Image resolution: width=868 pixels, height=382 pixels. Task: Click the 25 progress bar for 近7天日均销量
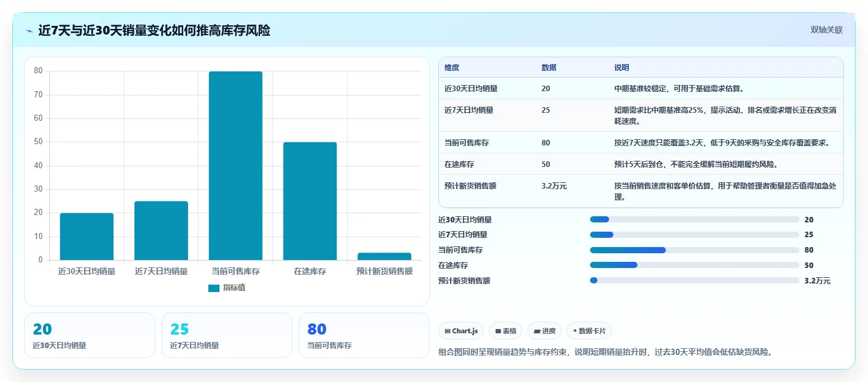[694, 235]
